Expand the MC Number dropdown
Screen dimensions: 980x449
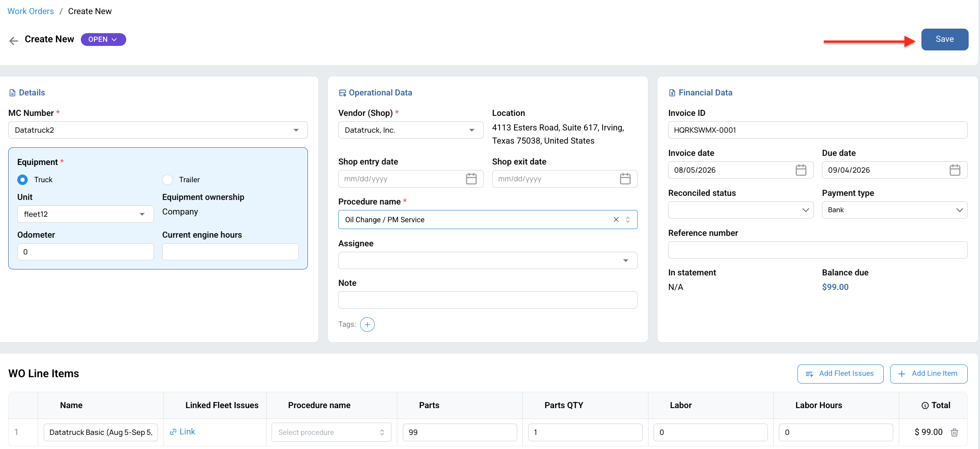[x=158, y=130]
